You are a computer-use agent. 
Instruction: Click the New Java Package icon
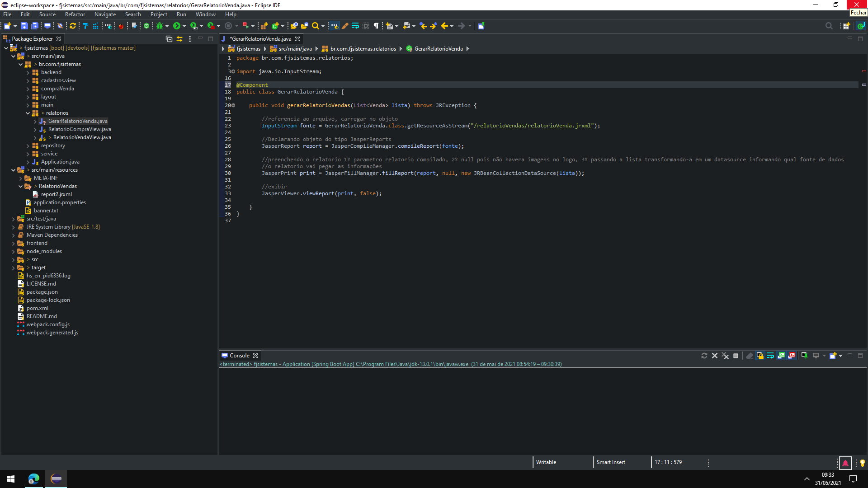coord(264,26)
